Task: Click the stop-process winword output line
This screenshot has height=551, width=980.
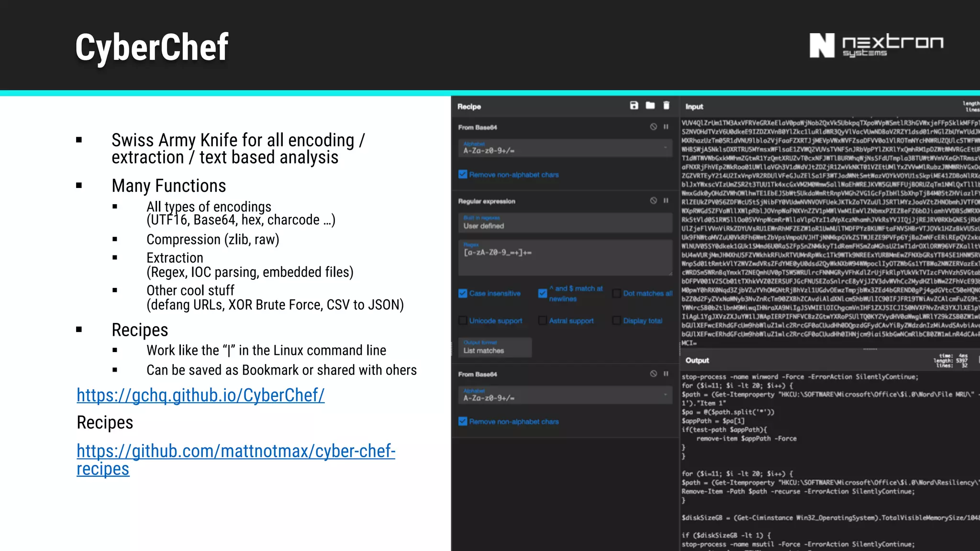Action: pos(800,377)
